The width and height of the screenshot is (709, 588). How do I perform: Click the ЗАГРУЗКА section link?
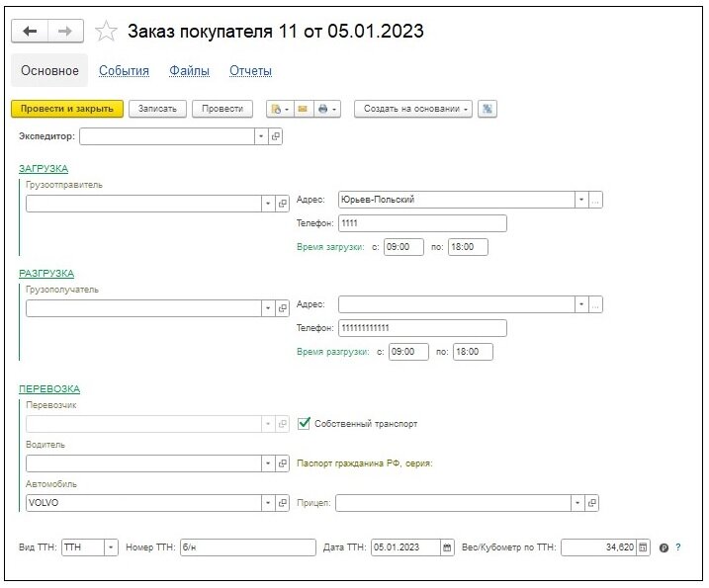coord(44,169)
